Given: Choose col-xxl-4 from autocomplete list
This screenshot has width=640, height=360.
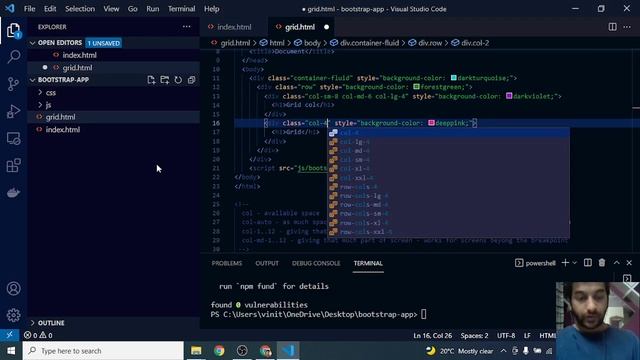Looking at the screenshot, I should (449, 178).
